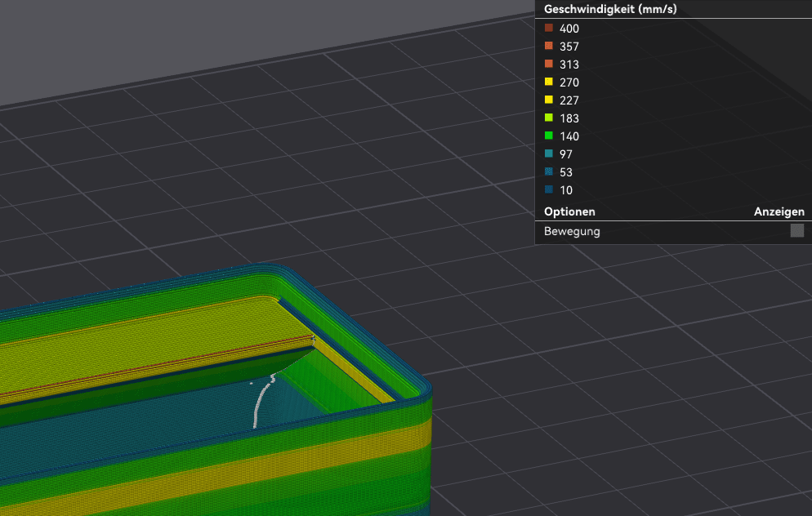Click the Anzeigen column heading
This screenshot has height=516, width=812.
pos(779,211)
